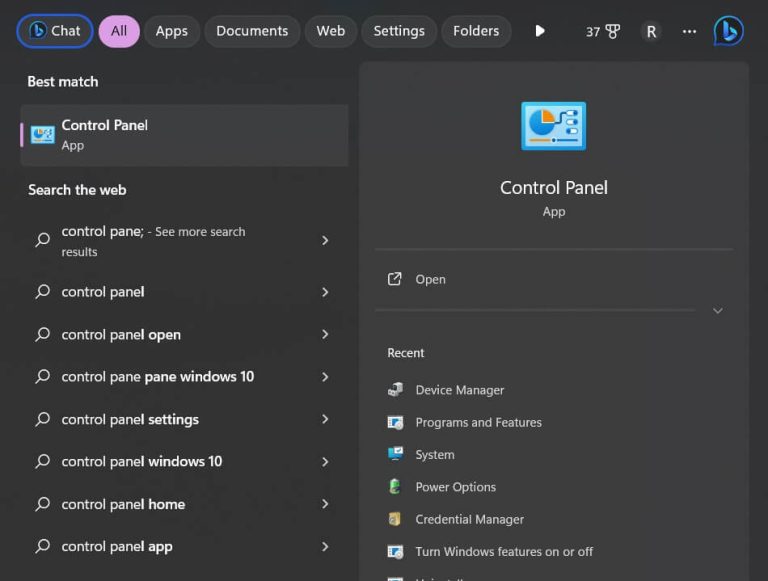Show more filter tabs with the arrow
This screenshot has width=768, height=581.
pyautogui.click(x=540, y=31)
